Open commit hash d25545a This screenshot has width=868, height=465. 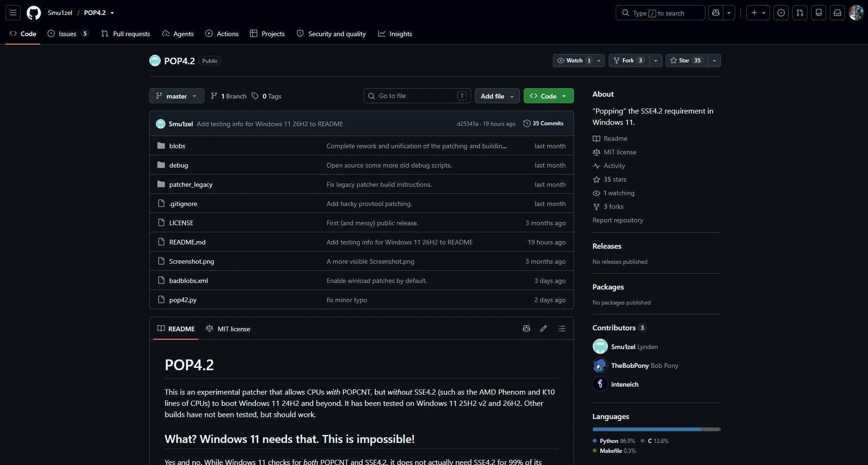click(x=467, y=124)
